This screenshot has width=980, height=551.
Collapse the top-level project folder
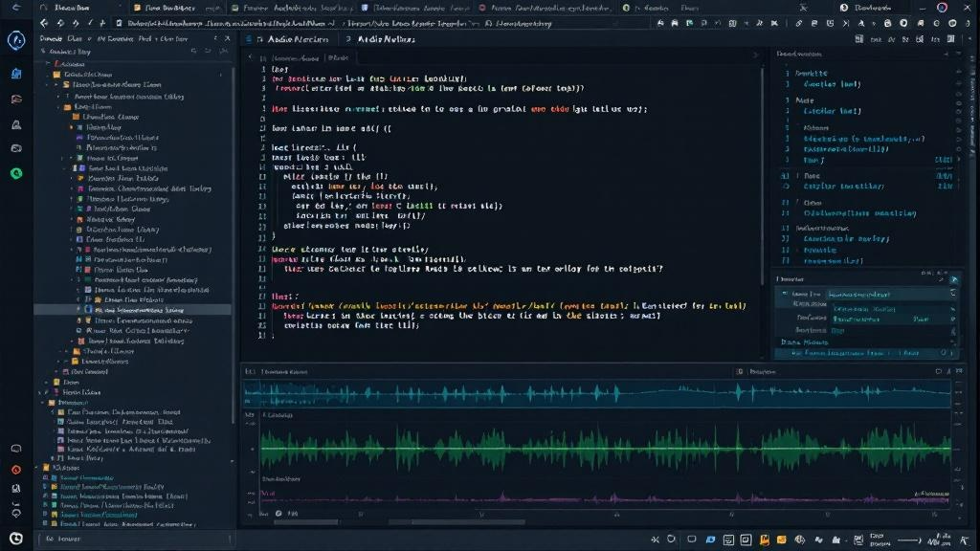pos(48,61)
